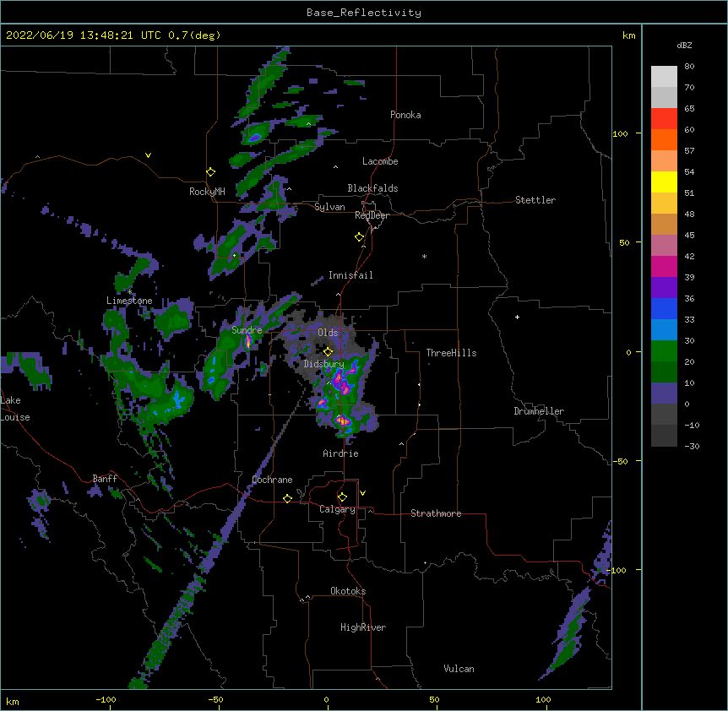The width and height of the screenshot is (728, 711).
Task: Click the -100 km mark on the bottom axis
Action: click(106, 700)
